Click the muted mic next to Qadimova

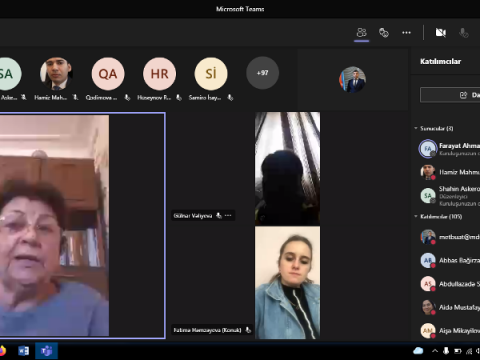[127, 98]
